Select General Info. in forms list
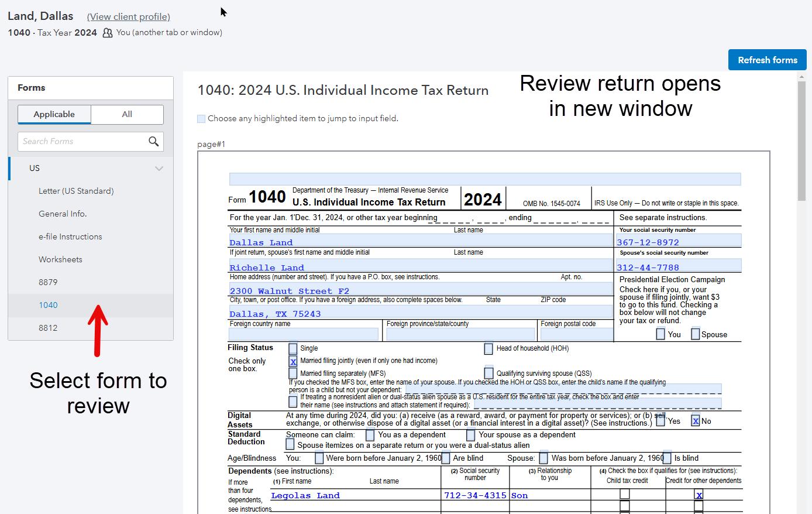 [63, 214]
